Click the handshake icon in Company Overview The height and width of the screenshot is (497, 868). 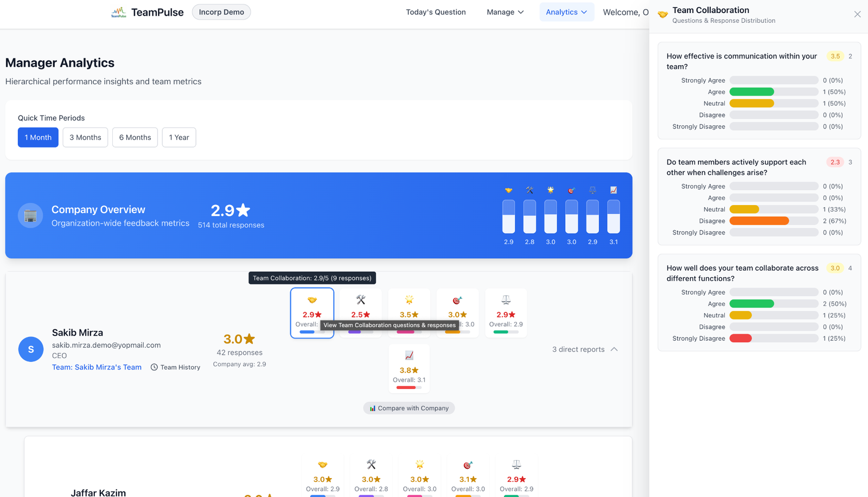click(x=508, y=190)
